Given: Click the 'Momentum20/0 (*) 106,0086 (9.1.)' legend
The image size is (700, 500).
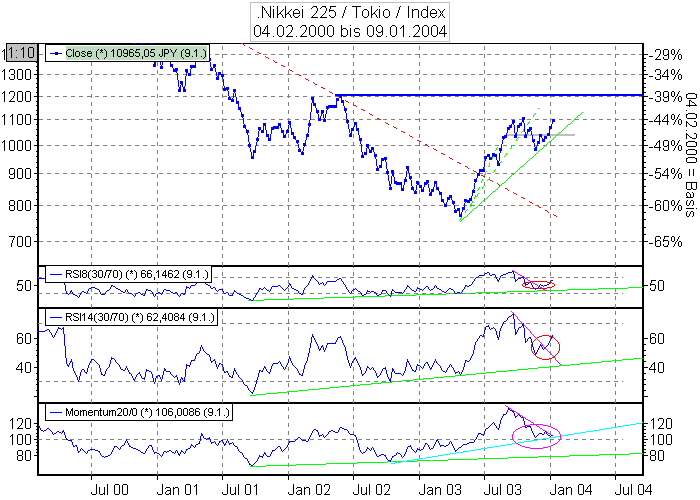Looking at the screenshot, I should 139,412.
